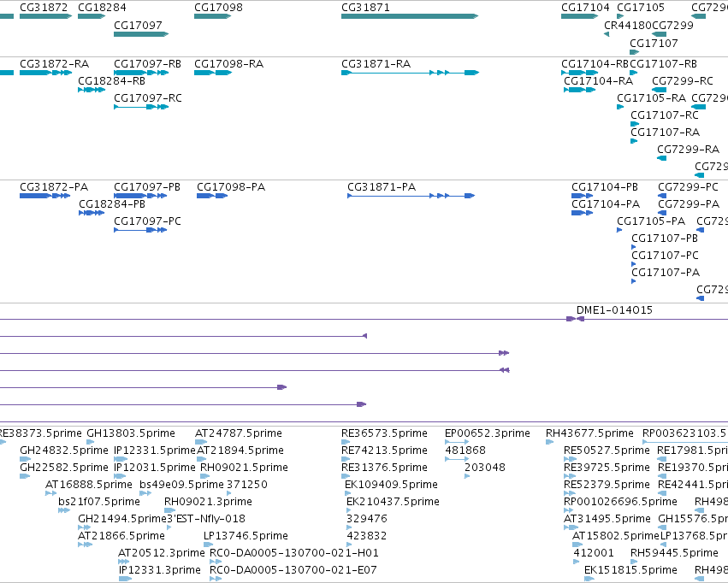Select EST bs49e09.5prime

pyautogui.click(x=145, y=493)
